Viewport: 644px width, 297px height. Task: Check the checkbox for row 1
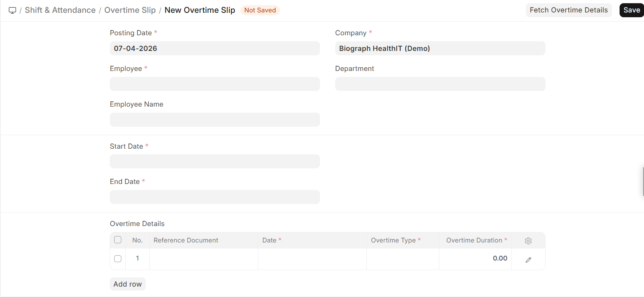(x=117, y=259)
